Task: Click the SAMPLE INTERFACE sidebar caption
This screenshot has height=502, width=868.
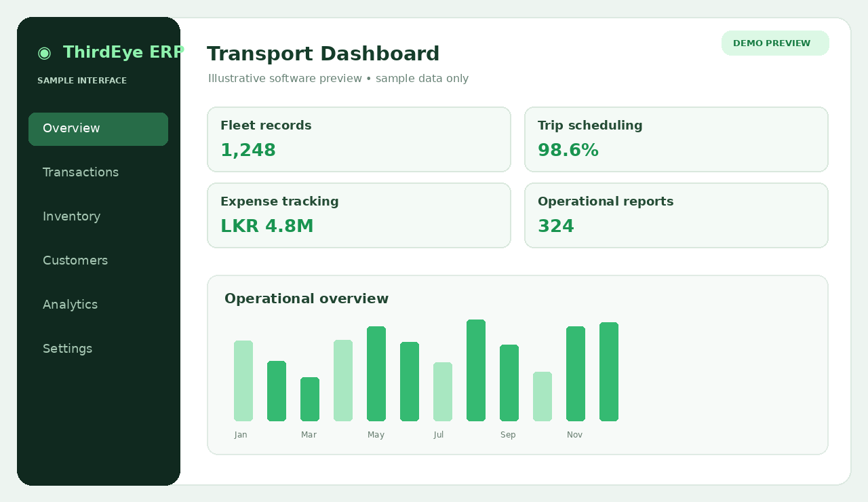Action: coord(82,81)
